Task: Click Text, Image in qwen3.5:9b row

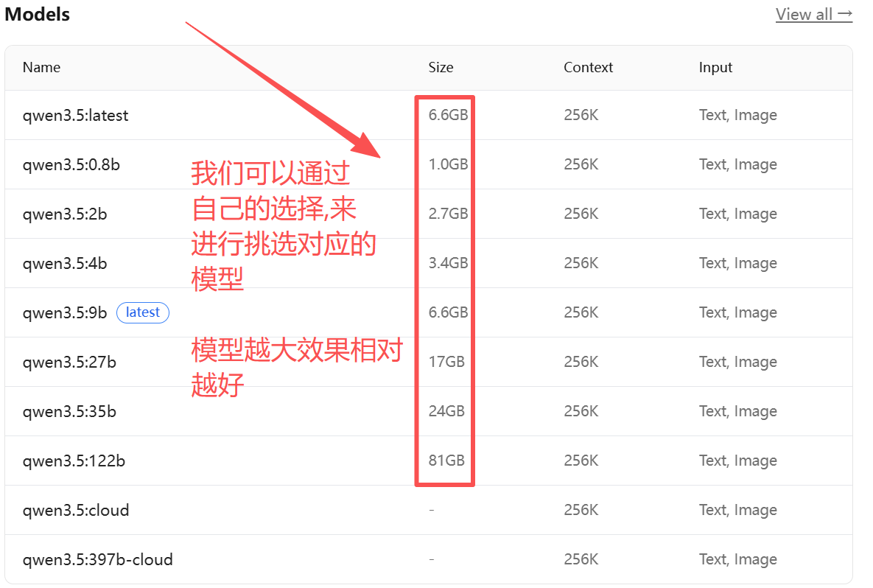Action: pyautogui.click(x=737, y=313)
